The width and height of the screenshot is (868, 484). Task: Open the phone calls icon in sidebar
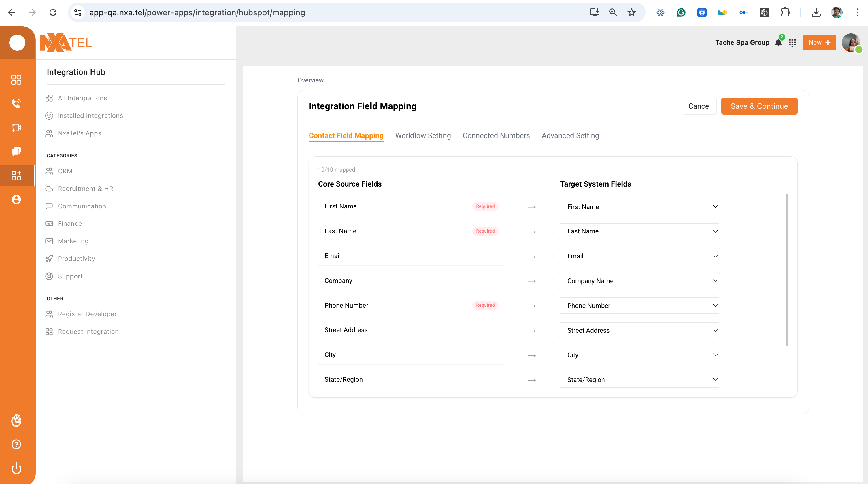16,103
